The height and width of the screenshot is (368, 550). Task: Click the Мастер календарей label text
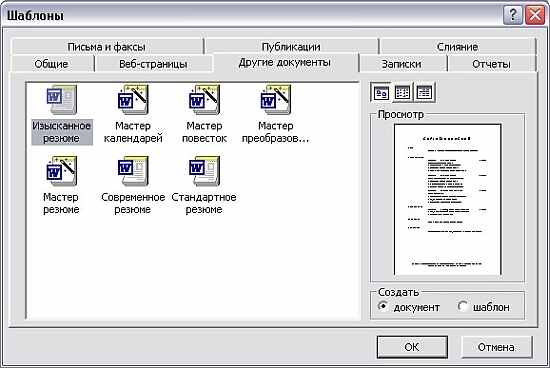133,132
